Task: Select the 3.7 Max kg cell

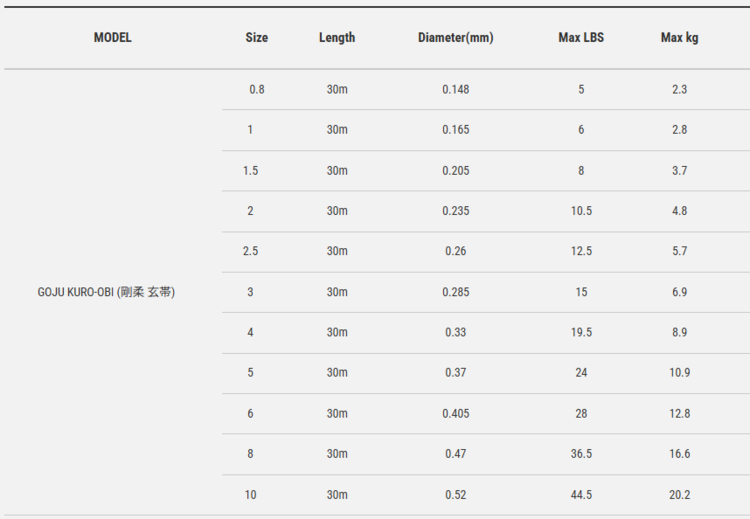Action: (680, 171)
